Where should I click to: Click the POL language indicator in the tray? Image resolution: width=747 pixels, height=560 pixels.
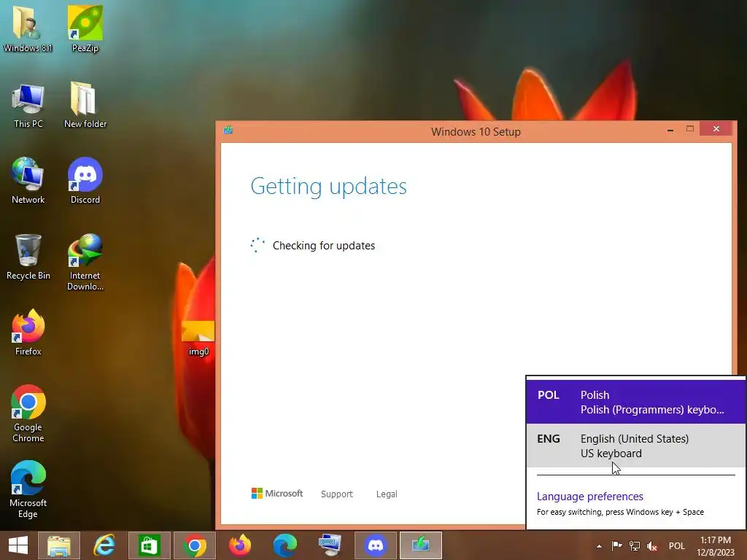(676, 546)
